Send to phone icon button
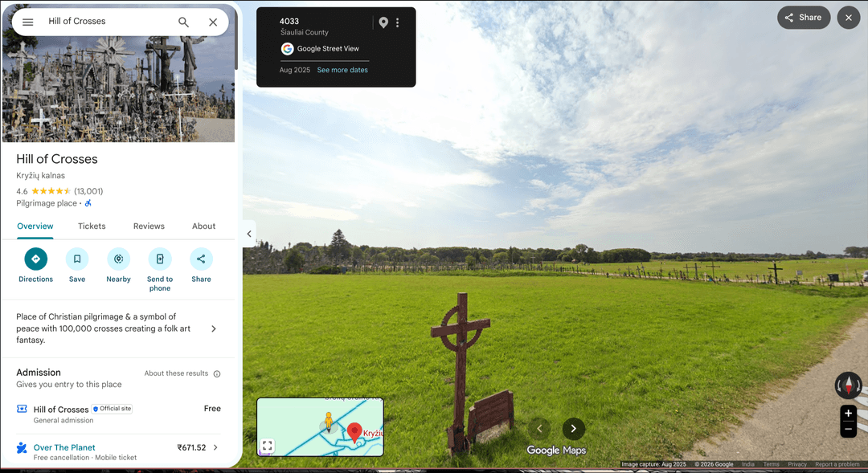 coord(160,259)
